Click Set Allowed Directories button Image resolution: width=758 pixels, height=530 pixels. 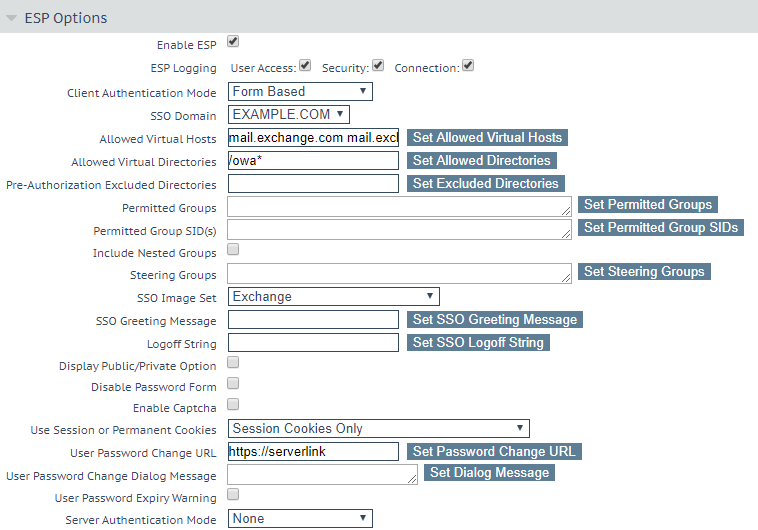(481, 161)
